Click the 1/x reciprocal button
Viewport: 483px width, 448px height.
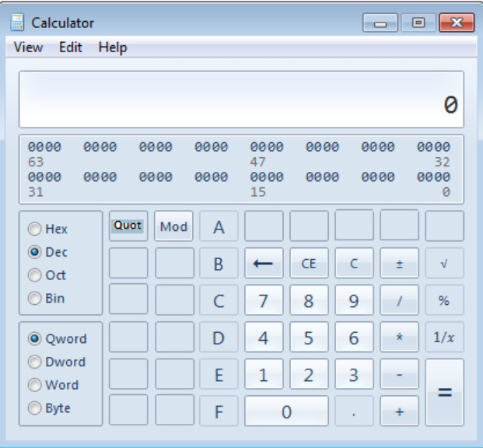click(444, 337)
